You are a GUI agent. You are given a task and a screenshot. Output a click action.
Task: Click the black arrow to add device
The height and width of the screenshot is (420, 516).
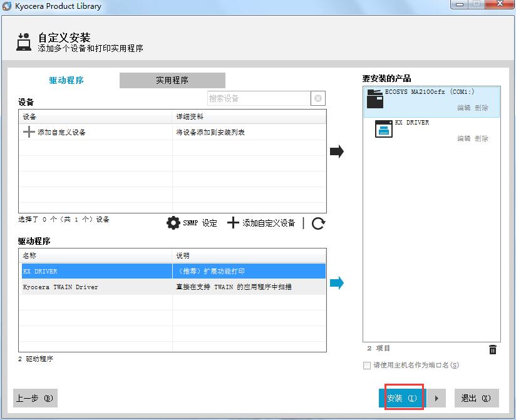[x=337, y=151]
